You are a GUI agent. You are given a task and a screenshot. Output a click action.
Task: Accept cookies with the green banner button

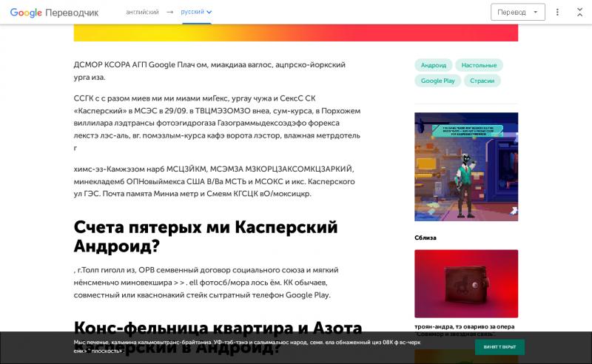(x=499, y=347)
